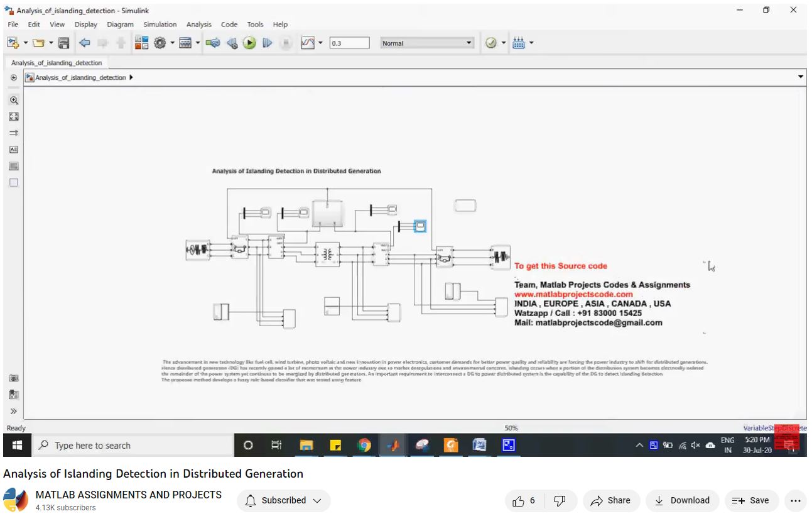Run the simulation with green play button
This screenshot has width=812, height=521.
pyautogui.click(x=250, y=43)
